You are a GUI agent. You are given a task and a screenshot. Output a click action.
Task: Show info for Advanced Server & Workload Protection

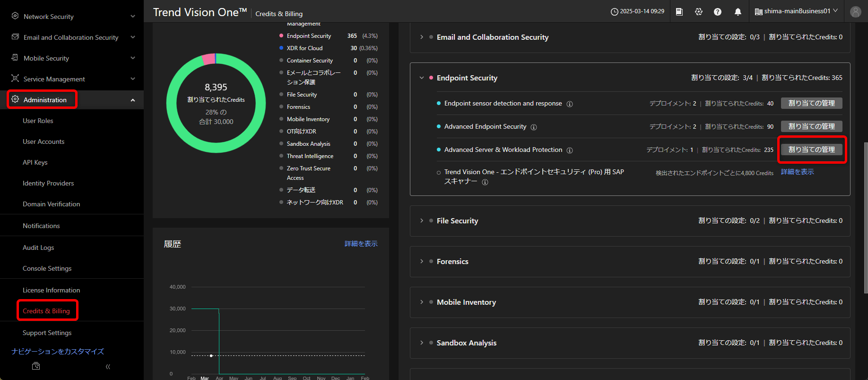(570, 150)
